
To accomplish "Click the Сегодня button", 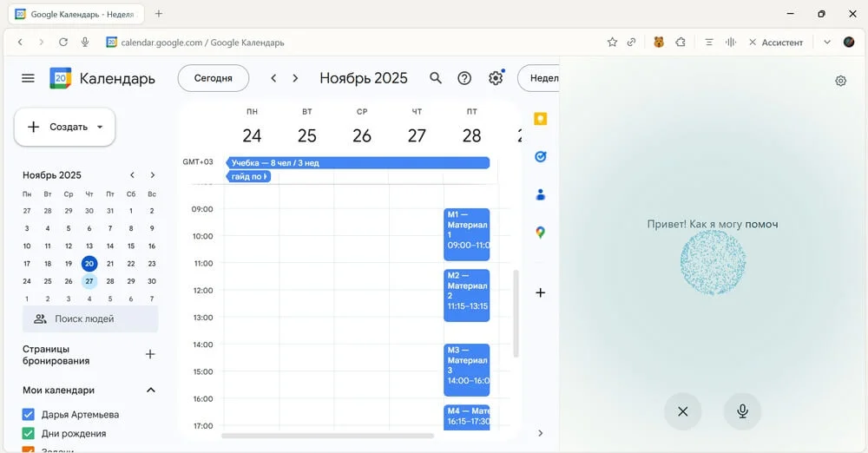I will click(x=213, y=78).
